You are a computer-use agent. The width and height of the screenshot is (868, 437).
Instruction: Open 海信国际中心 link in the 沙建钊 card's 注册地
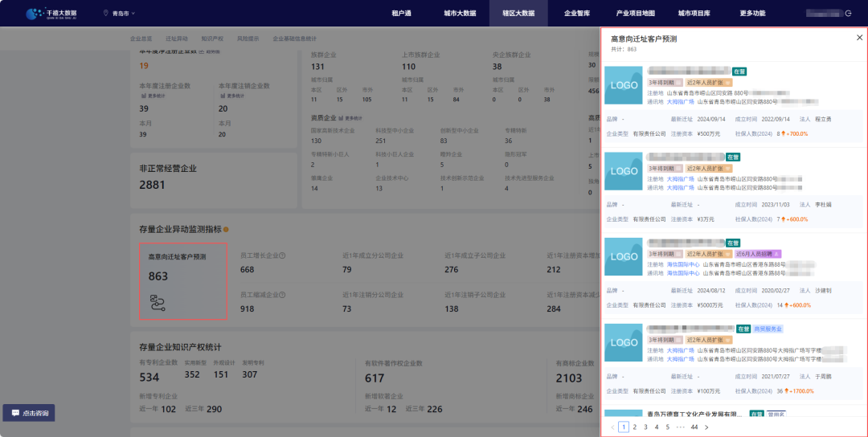tap(683, 264)
